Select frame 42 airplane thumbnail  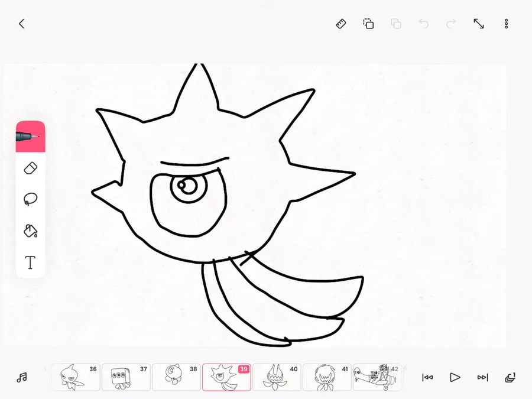click(x=377, y=377)
